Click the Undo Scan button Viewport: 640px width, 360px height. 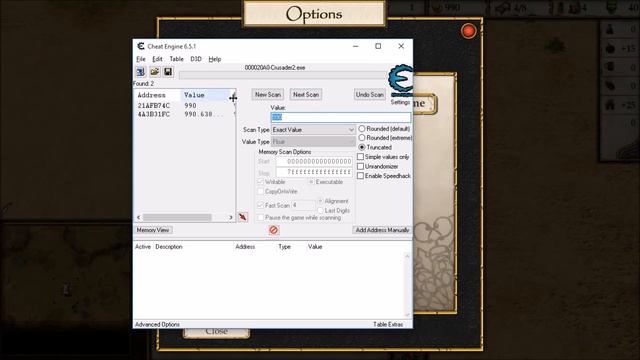point(369,95)
